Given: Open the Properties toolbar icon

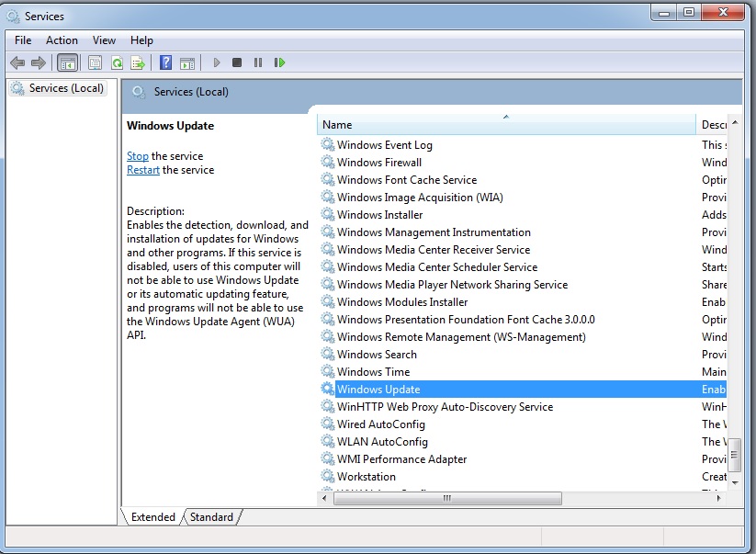Looking at the screenshot, I should [x=95, y=62].
